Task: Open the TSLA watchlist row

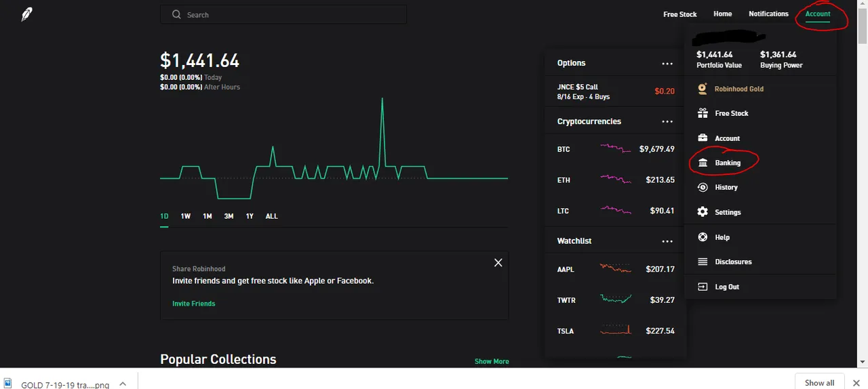Action: (616, 331)
